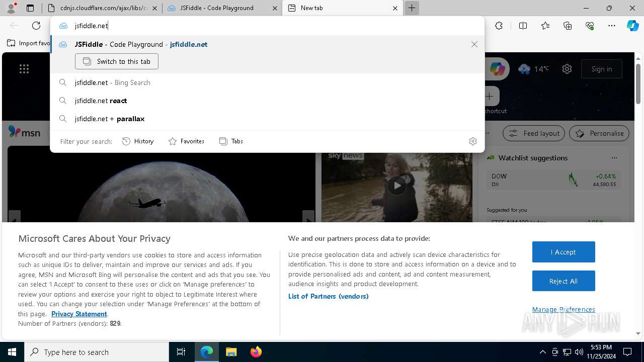Open the browser profile icon
The width and height of the screenshot is (644, 362).
(11, 8)
